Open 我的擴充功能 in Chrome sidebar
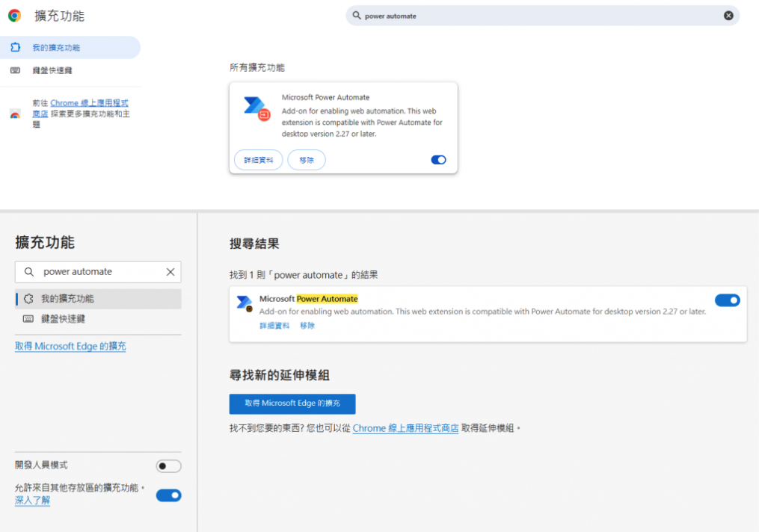This screenshot has width=759, height=532. click(x=70, y=47)
